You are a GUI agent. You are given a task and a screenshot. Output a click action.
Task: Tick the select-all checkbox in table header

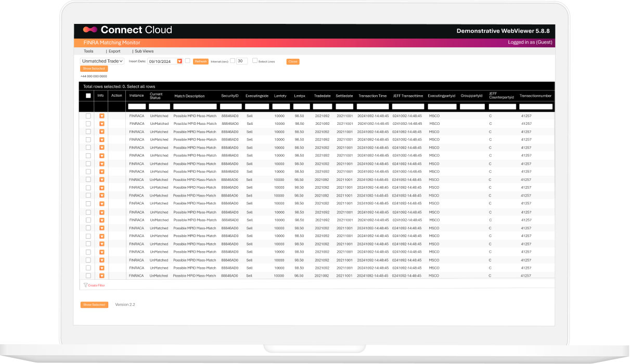[88, 96]
